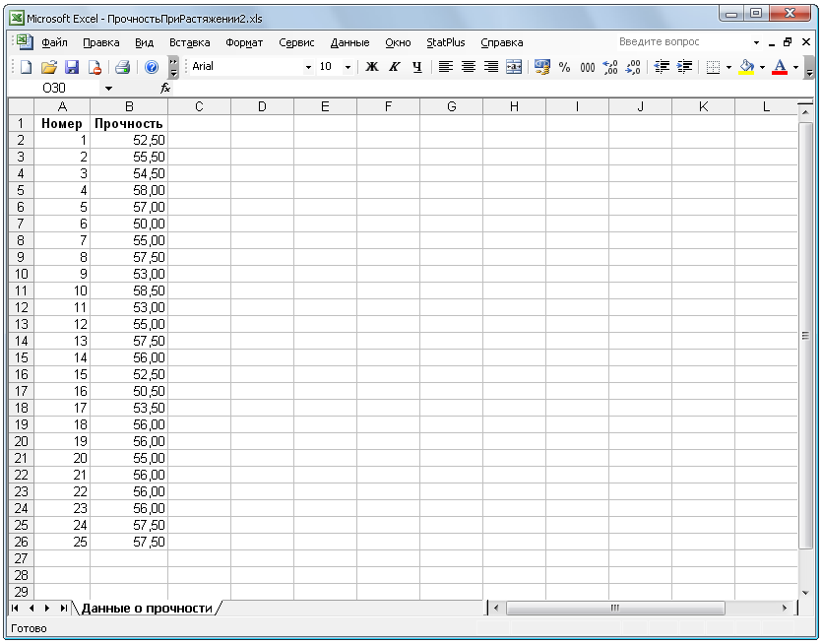The height and width of the screenshot is (644, 822).
Task: Click the vertical scrollbar down arrow
Action: tap(805, 593)
